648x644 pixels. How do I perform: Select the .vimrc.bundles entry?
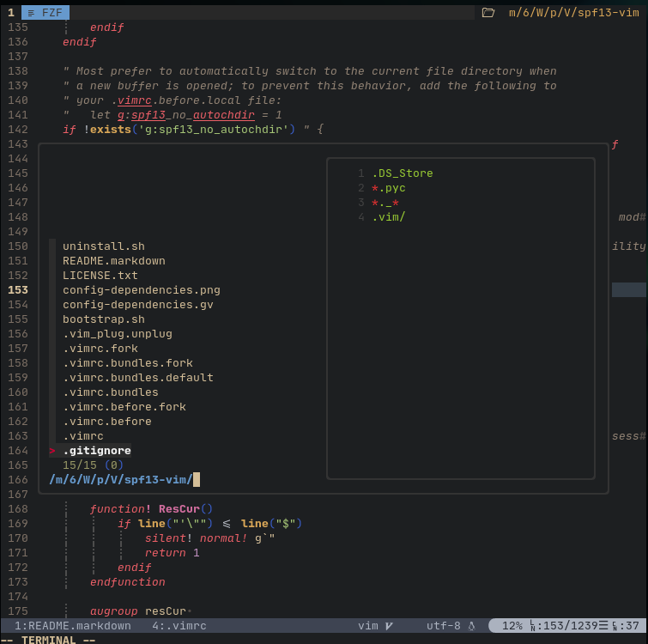tap(111, 392)
